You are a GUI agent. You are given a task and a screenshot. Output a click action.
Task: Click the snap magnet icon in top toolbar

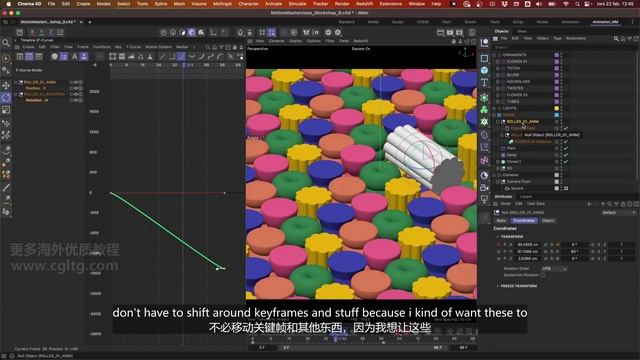pyautogui.click(x=240, y=32)
